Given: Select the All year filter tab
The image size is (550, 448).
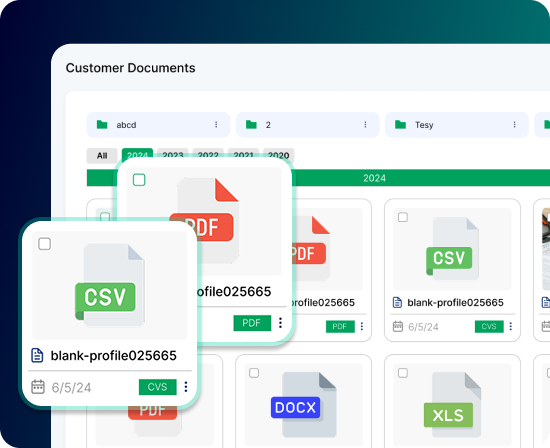Looking at the screenshot, I should [102, 155].
